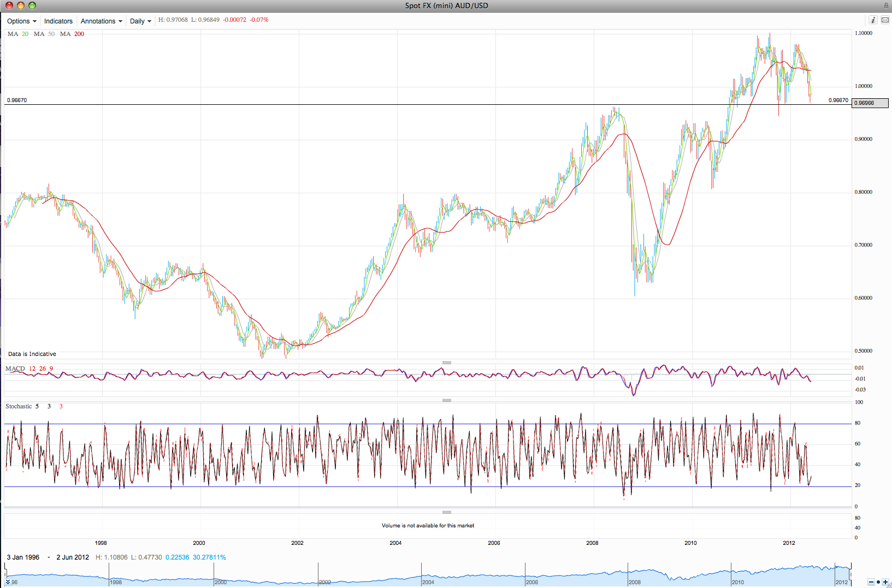Viewport: 892px width, 588px height.
Task: Click the info (i) icon below the lock
Action: click(872, 20)
